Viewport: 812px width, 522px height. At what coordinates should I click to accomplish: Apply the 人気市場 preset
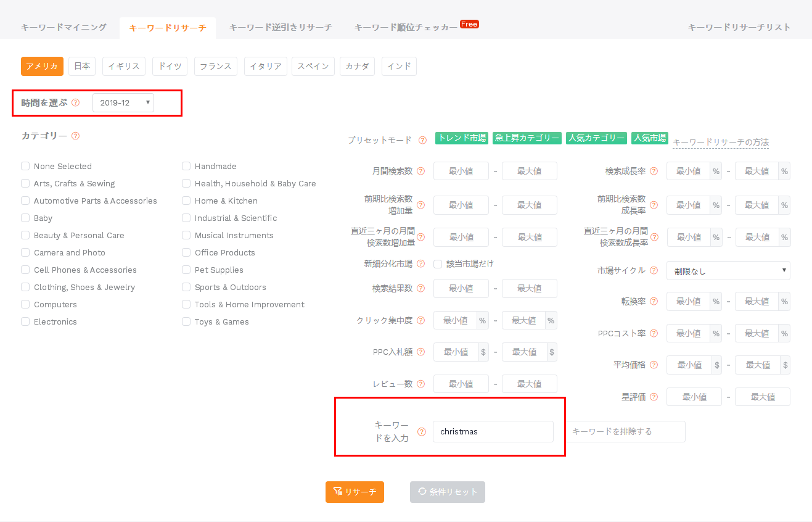(650, 138)
